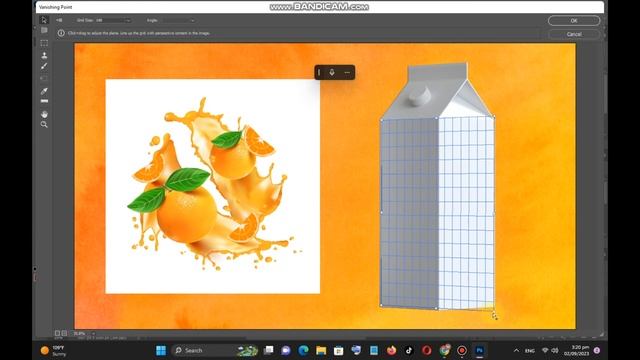This screenshot has height=360, width=640.
Task: Click the grid plane's top-left corner handle
Action: pos(382,120)
